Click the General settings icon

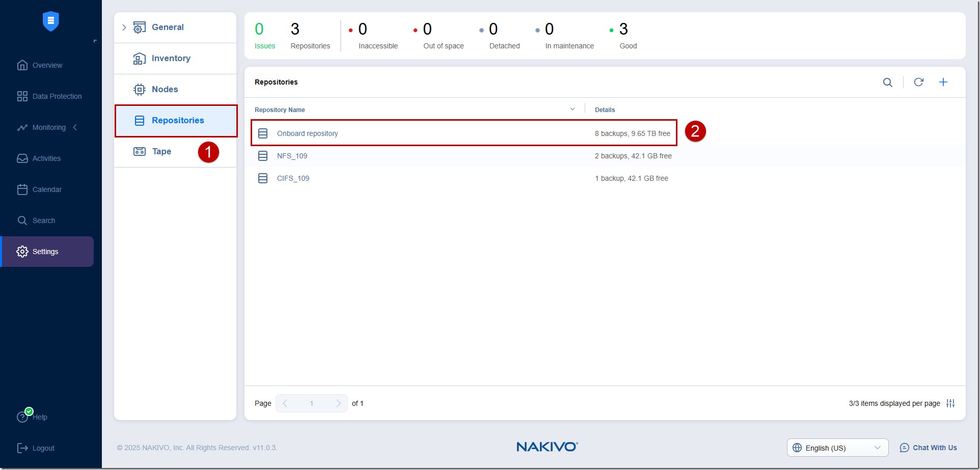tap(140, 27)
